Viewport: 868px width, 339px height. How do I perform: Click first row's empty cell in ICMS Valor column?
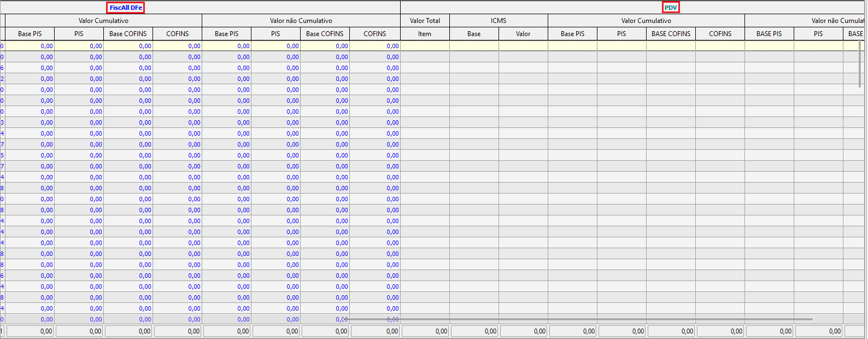(524, 46)
